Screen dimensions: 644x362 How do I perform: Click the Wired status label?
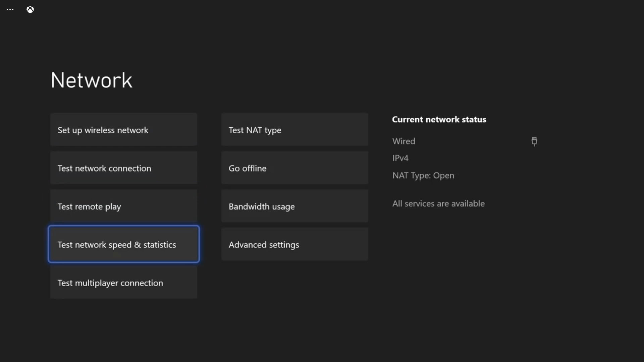click(x=404, y=141)
